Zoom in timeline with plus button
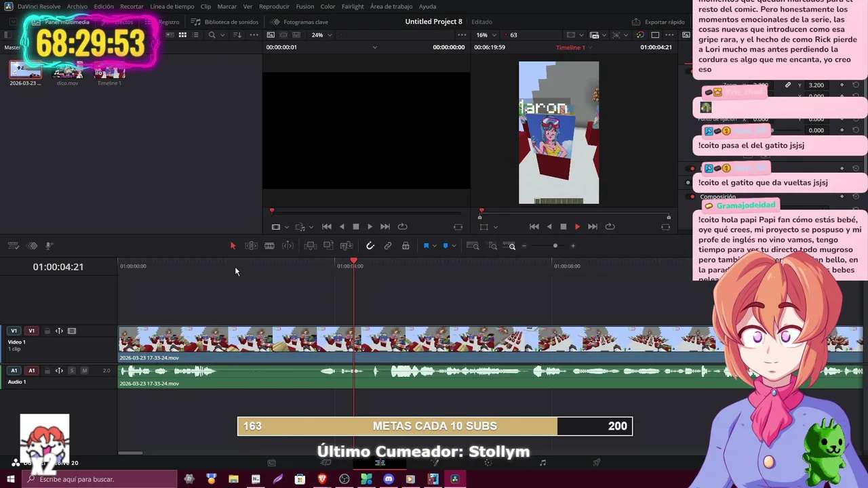The width and height of the screenshot is (868, 488). tap(573, 246)
